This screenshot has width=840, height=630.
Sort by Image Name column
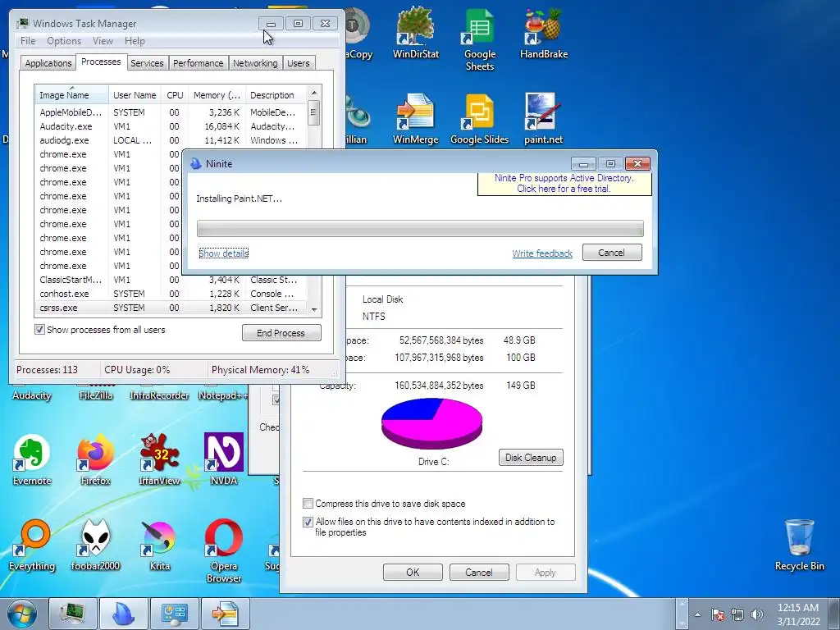point(72,95)
